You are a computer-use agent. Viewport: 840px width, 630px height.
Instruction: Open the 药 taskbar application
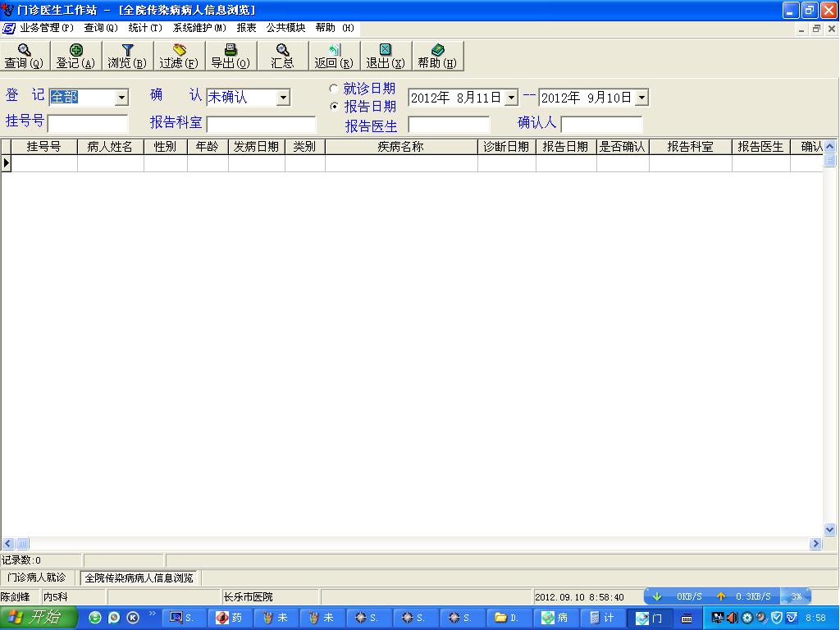point(229,618)
